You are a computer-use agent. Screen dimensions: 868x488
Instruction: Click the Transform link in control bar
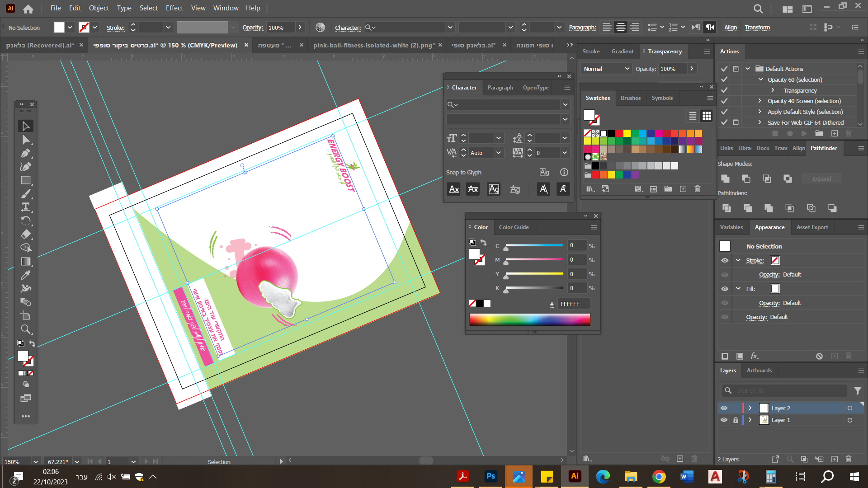(757, 28)
